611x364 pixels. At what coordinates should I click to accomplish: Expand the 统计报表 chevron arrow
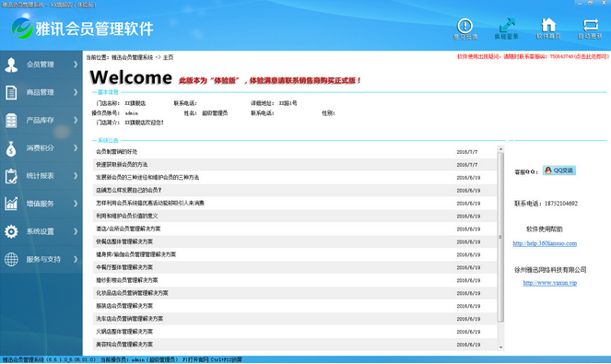point(76,176)
